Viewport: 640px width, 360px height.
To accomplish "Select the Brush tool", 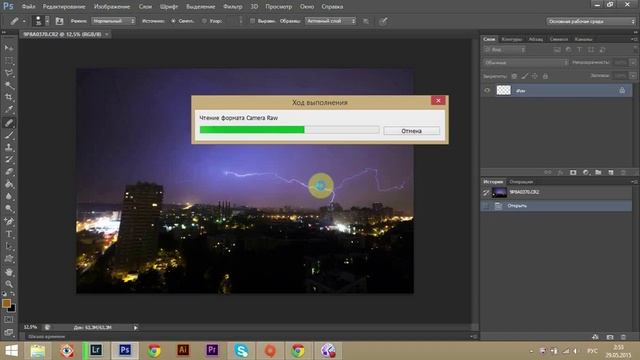I will [9, 135].
